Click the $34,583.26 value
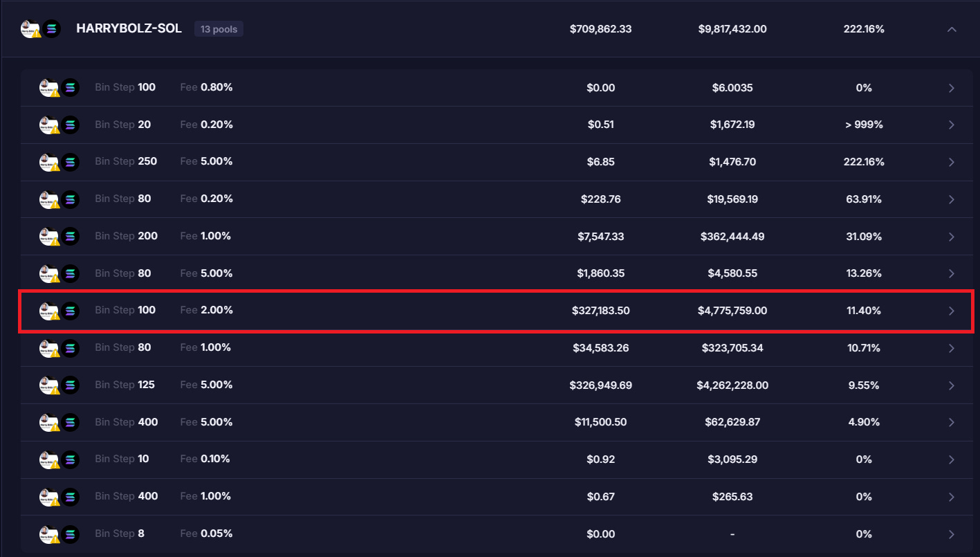 pyautogui.click(x=600, y=348)
